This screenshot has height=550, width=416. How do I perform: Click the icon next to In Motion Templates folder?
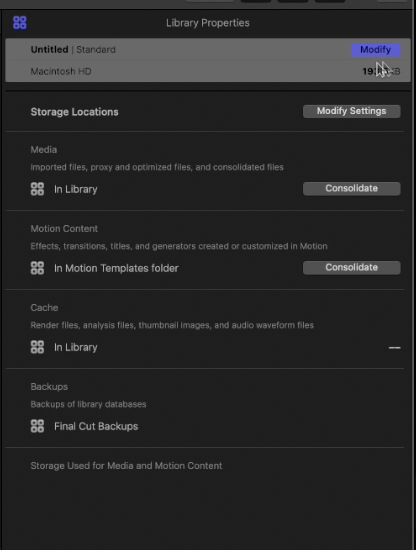37,268
